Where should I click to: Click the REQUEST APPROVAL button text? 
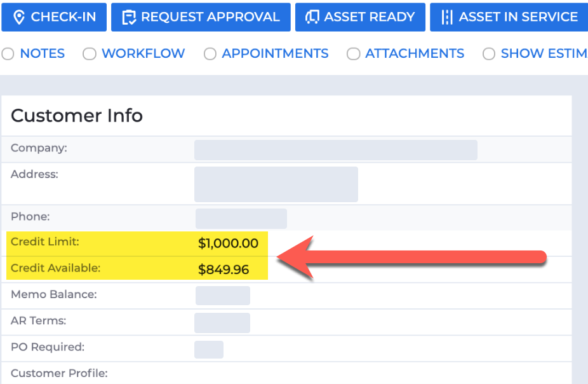click(x=210, y=17)
